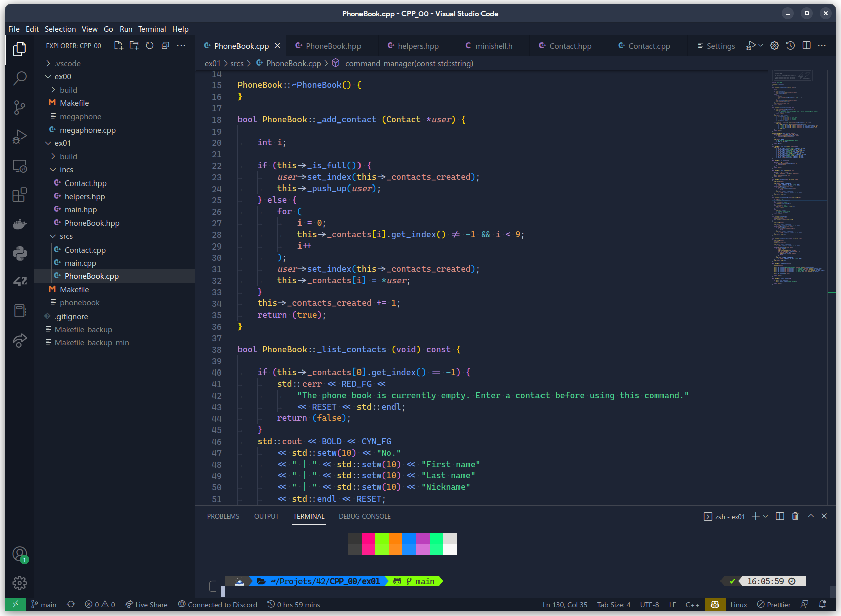Click the main branch status button

pos(44,605)
